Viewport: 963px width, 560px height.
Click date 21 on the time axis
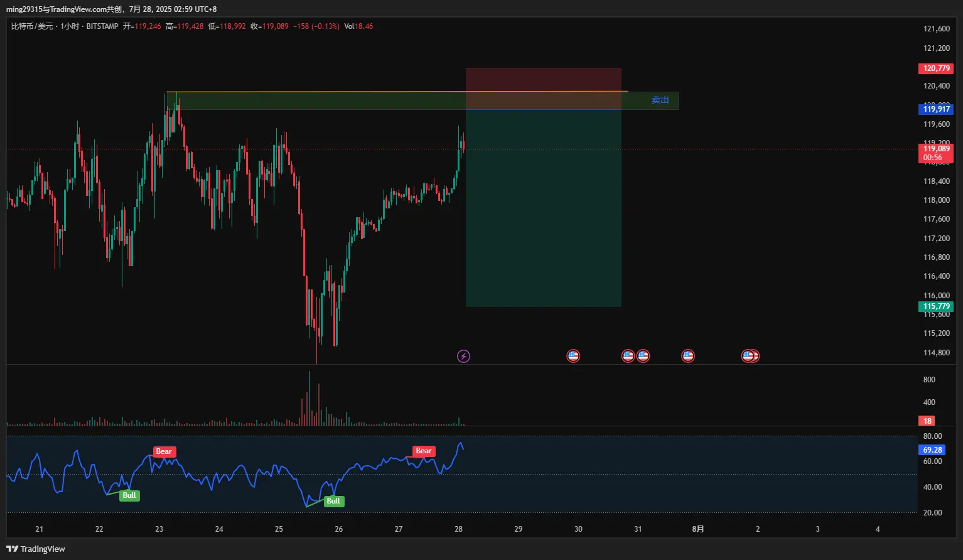(x=40, y=529)
